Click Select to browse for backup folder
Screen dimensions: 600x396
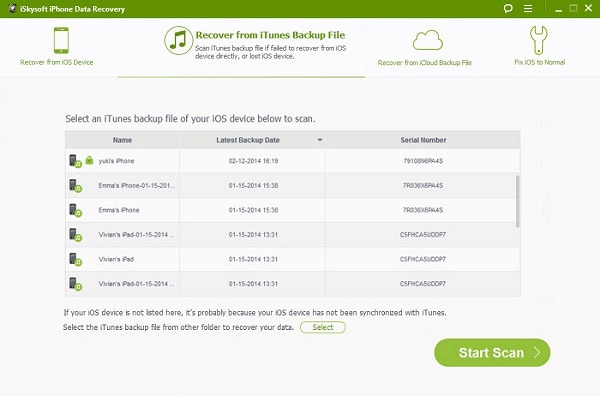323,327
